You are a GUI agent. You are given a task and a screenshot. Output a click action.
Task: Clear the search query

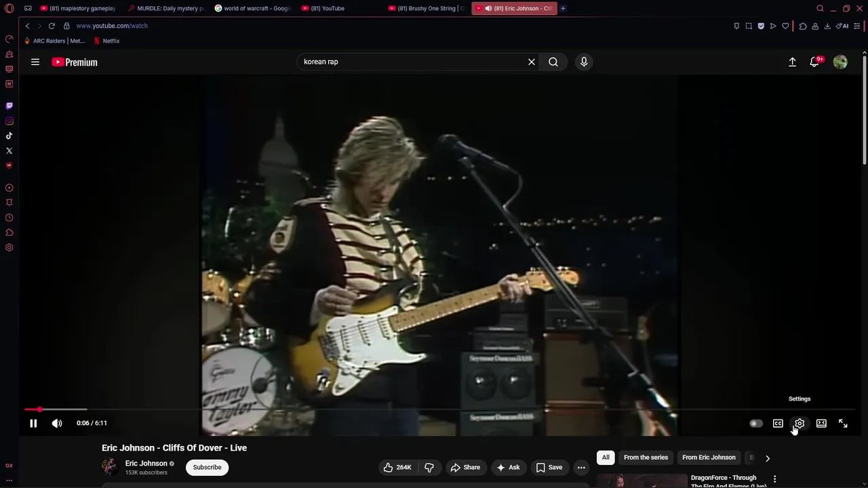[x=532, y=62]
